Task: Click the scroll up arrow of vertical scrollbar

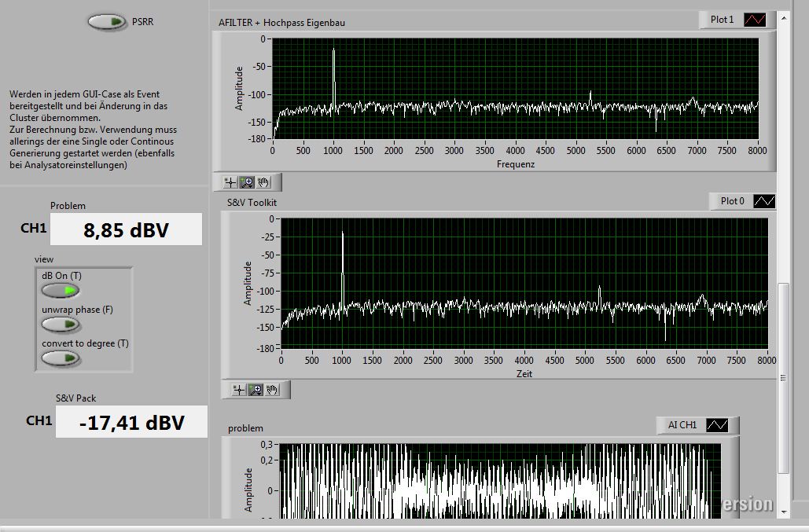Action: [784, 18]
